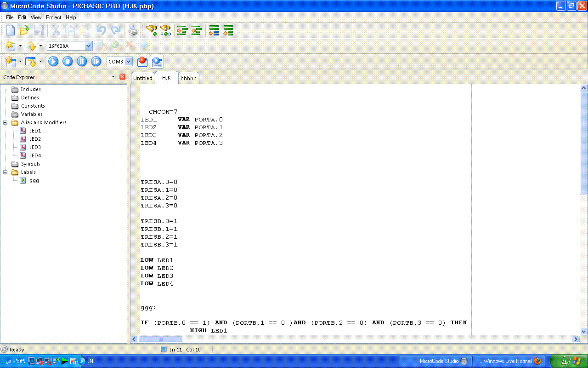
Task: Open the COM3 port dropdown
Action: (128, 61)
